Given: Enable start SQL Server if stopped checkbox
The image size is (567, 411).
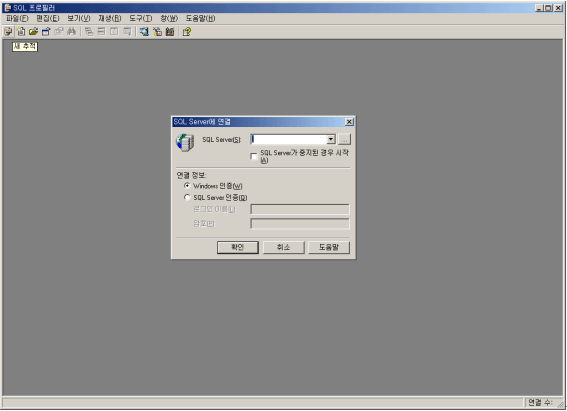Looking at the screenshot, I should [254, 156].
